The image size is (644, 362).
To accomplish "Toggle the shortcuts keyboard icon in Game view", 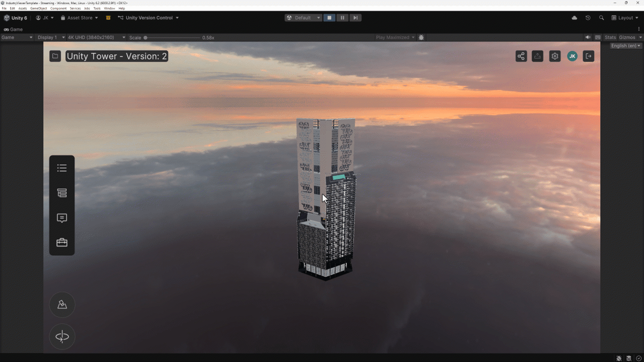I will coord(598,37).
